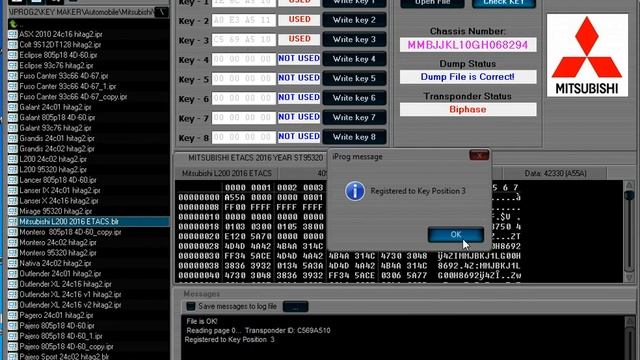
Task: Click the browse button beside the log checkbox
Action: pos(296,307)
